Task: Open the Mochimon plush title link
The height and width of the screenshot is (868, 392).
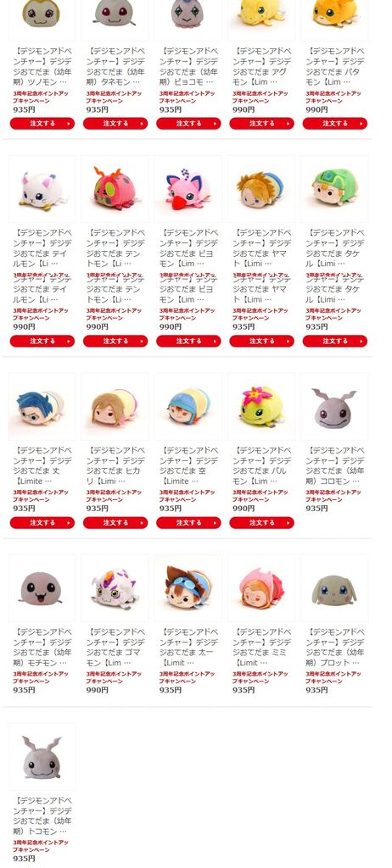Action: 42,647
